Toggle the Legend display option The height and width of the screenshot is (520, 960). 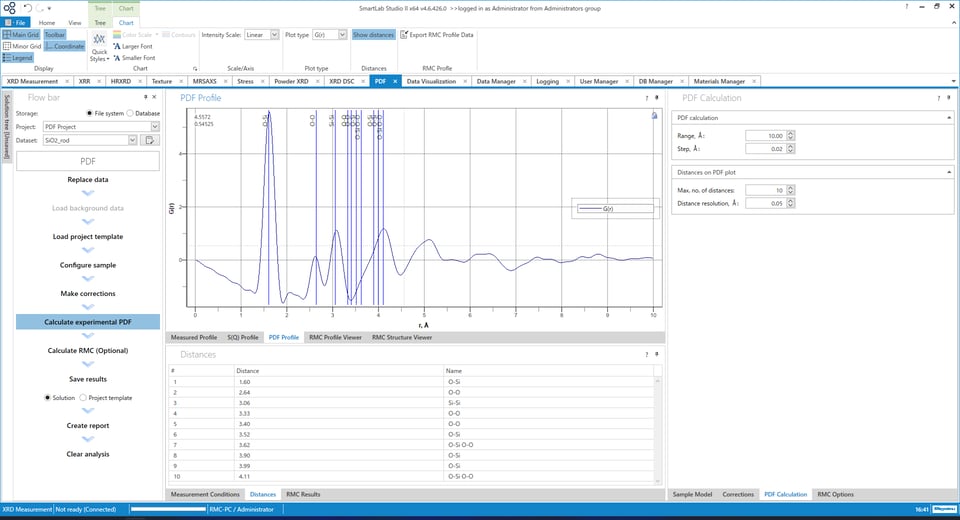pos(18,58)
